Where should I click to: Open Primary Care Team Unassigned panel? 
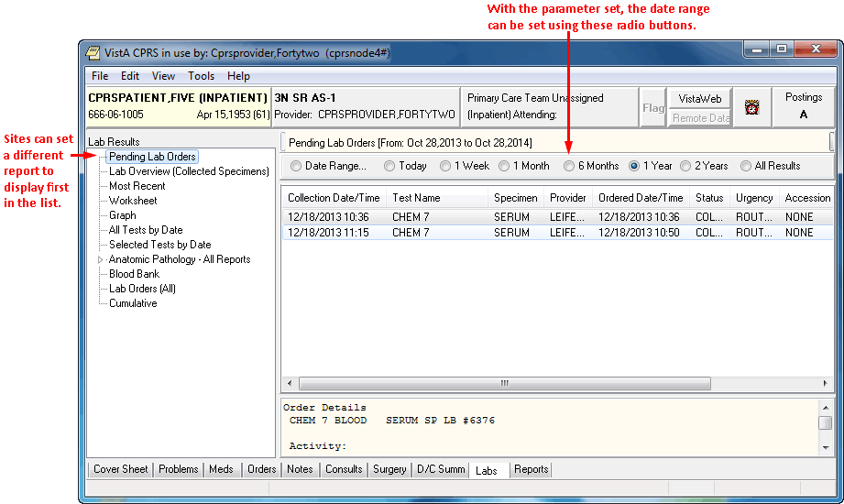click(550, 106)
